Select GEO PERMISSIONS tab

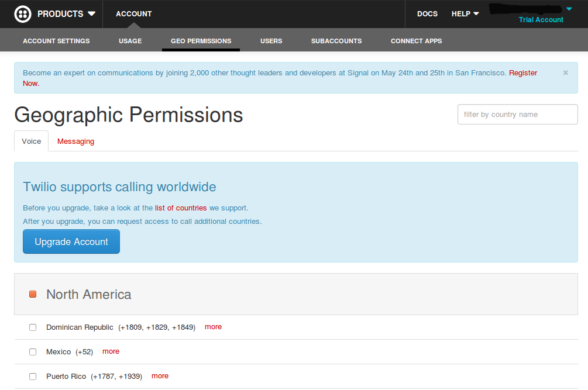pos(201,41)
